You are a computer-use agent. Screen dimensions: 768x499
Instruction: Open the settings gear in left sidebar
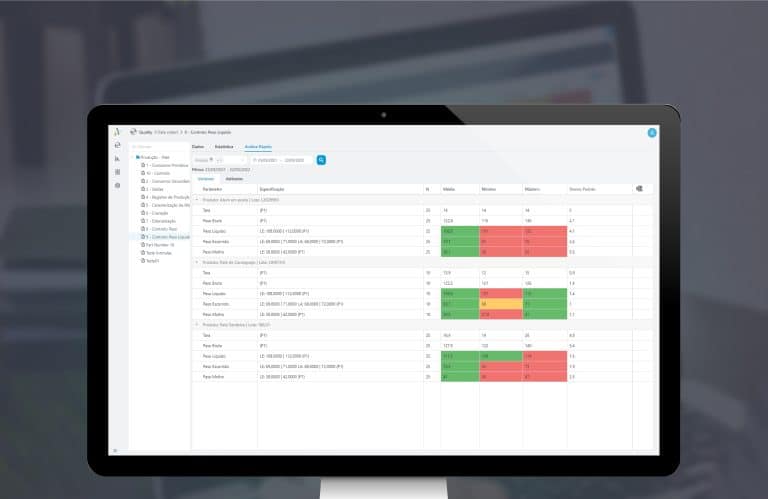pos(117,185)
